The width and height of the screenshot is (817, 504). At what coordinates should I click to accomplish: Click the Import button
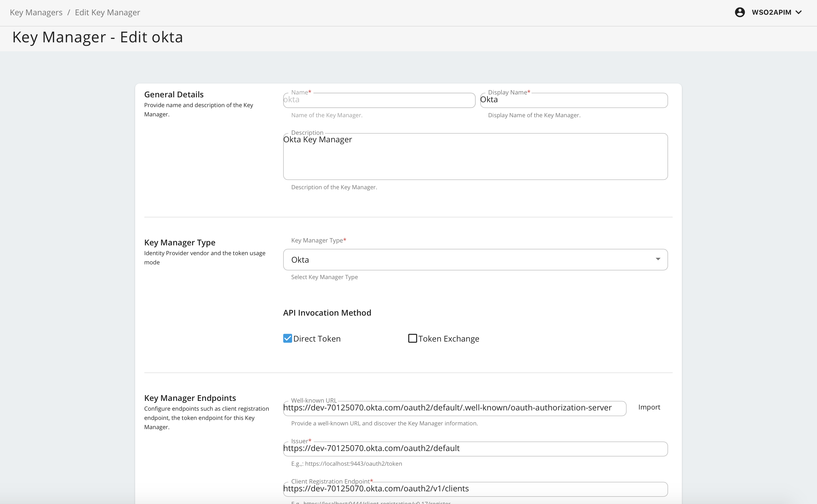[x=649, y=407]
